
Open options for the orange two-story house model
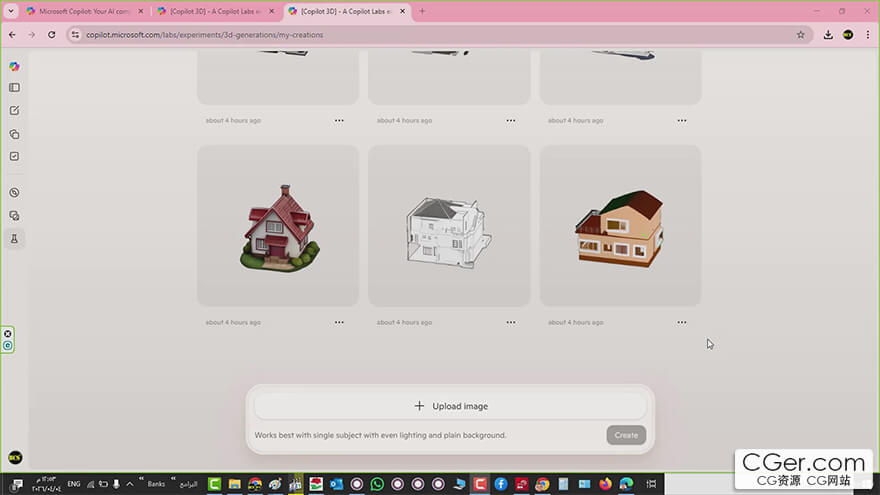(682, 323)
